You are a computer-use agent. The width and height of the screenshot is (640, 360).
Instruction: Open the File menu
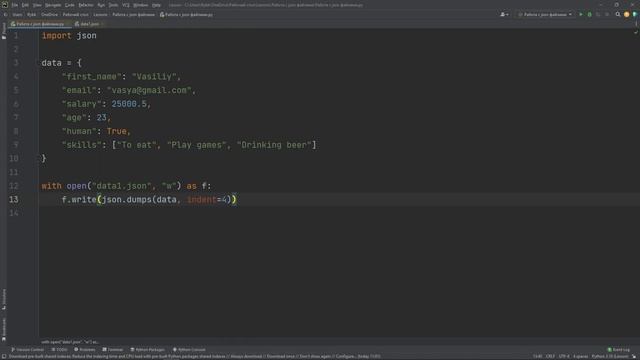coord(15,5)
